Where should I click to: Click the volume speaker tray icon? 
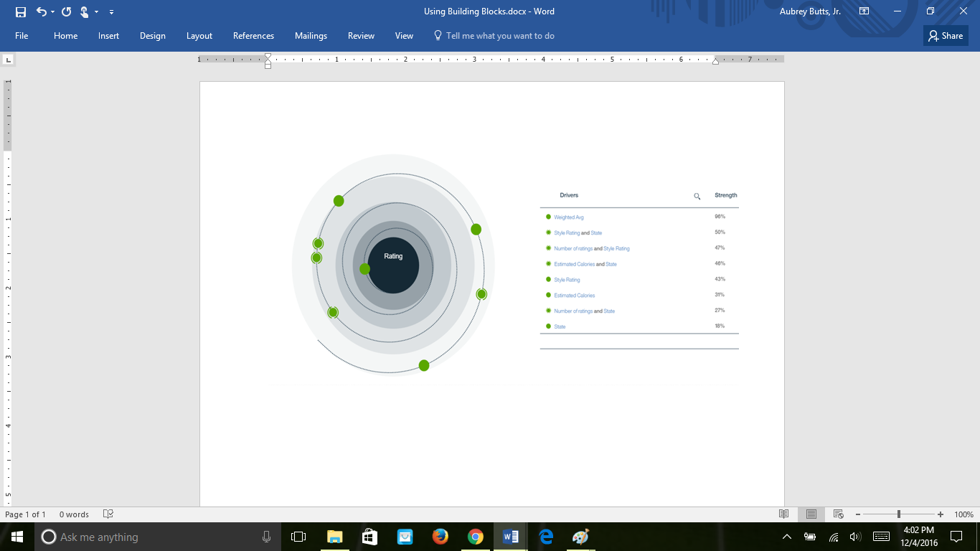pyautogui.click(x=854, y=537)
